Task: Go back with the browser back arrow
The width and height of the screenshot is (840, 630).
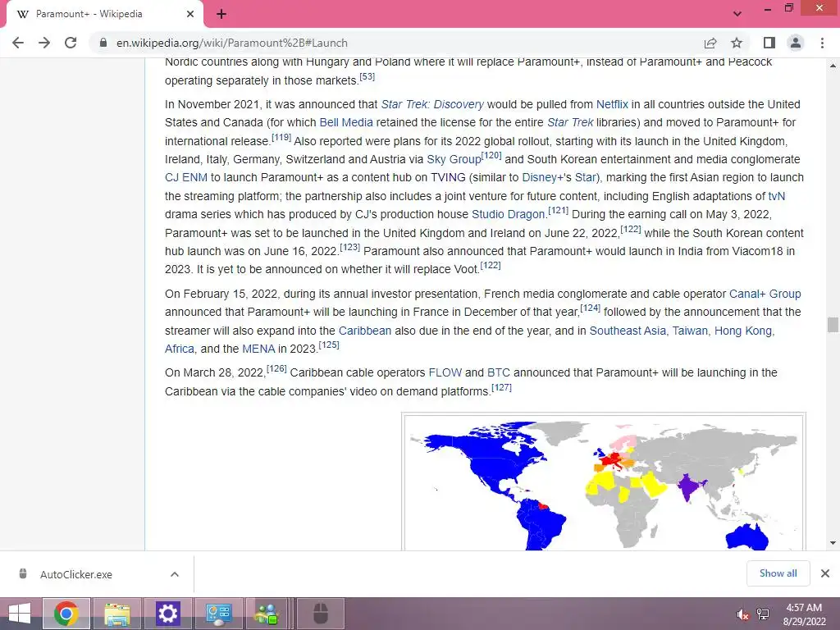Action: [18, 43]
